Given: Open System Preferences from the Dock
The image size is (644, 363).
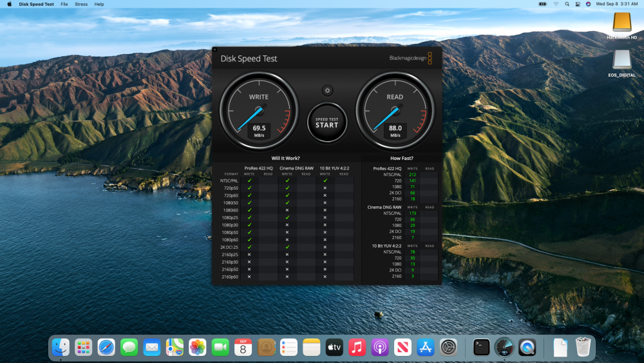Looking at the screenshot, I should click(x=448, y=348).
